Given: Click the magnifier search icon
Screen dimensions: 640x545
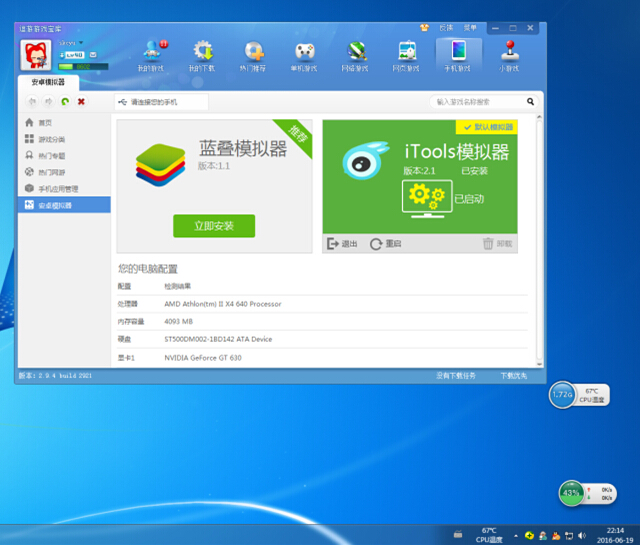Looking at the screenshot, I should 530,102.
